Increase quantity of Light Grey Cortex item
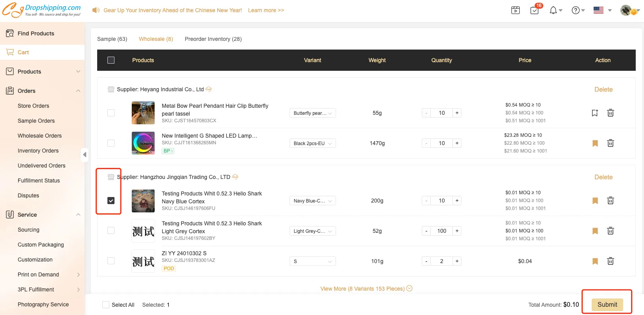644x315 pixels. (x=457, y=231)
